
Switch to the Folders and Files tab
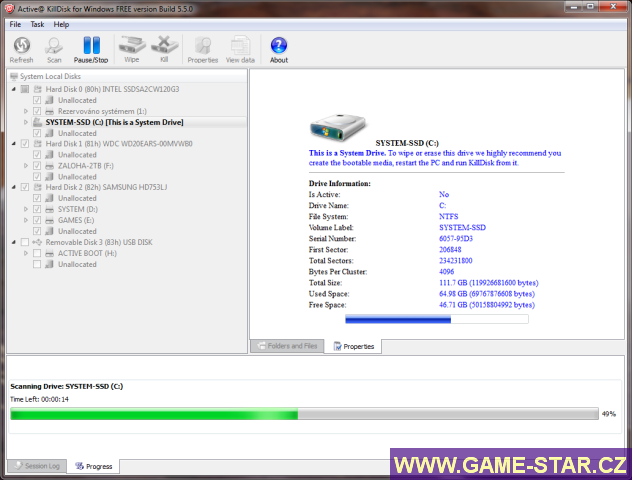pos(287,346)
